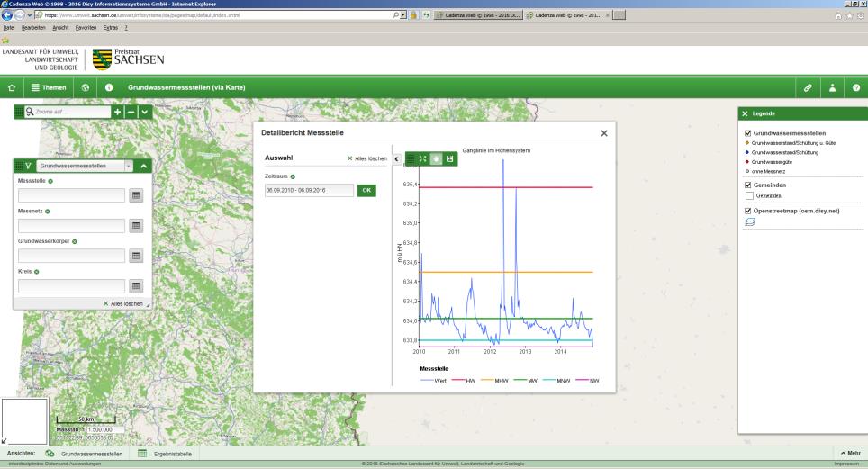Toggle Grundwassermessstellen layer checkbox
Screen dimensions: 868x469
point(746,133)
